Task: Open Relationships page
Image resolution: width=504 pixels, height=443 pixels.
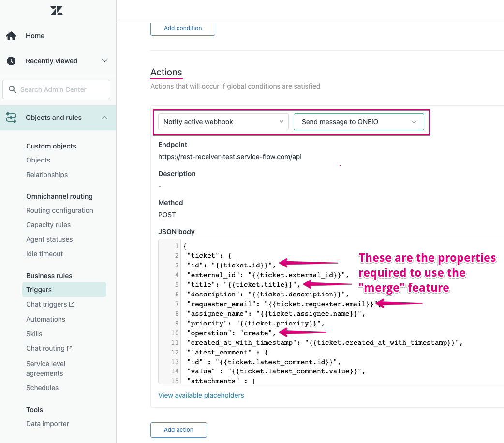Action: [x=47, y=175]
